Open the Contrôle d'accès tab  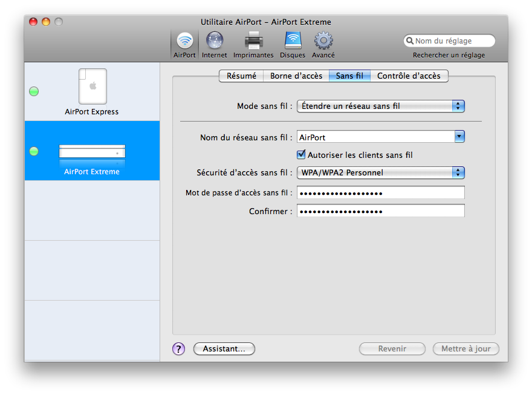(x=409, y=76)
